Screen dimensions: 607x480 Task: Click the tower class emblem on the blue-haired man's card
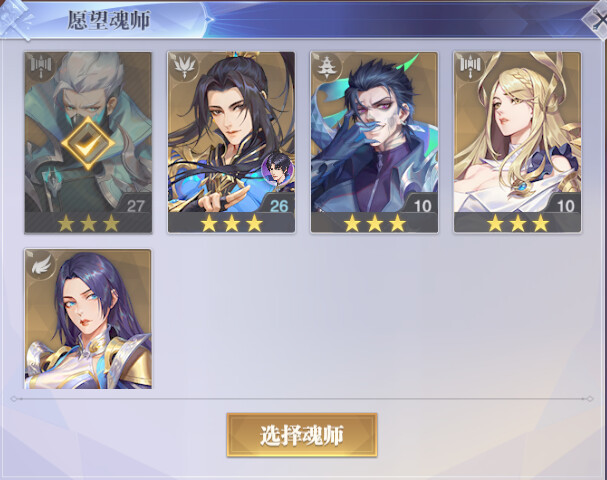tap(327, 66)
